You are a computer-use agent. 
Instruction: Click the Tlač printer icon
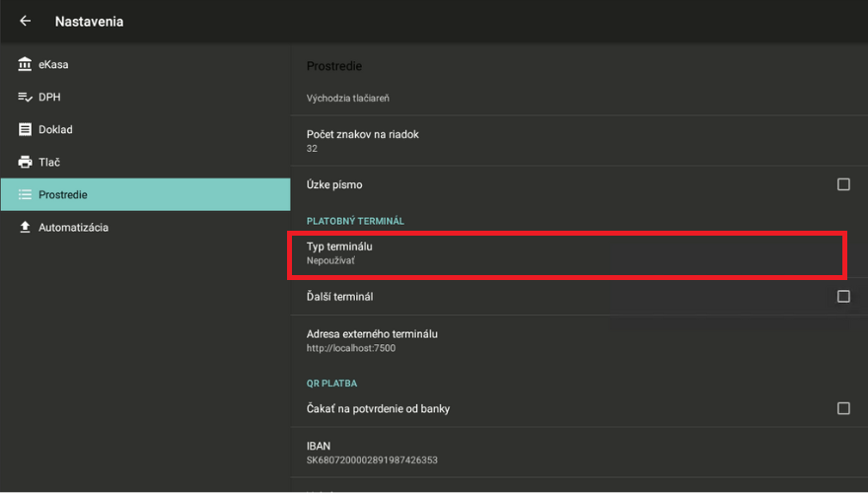25,162
